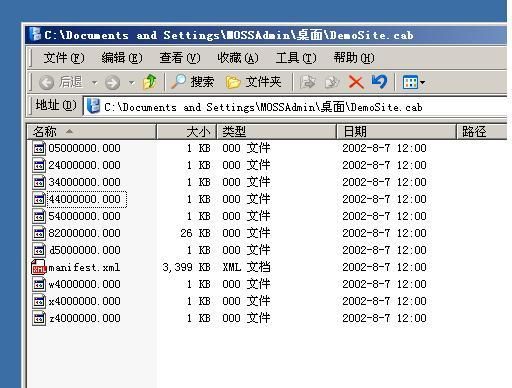Toggle the Folders (文件夹) pane button

pyautogui.click(x=253, y=82)
